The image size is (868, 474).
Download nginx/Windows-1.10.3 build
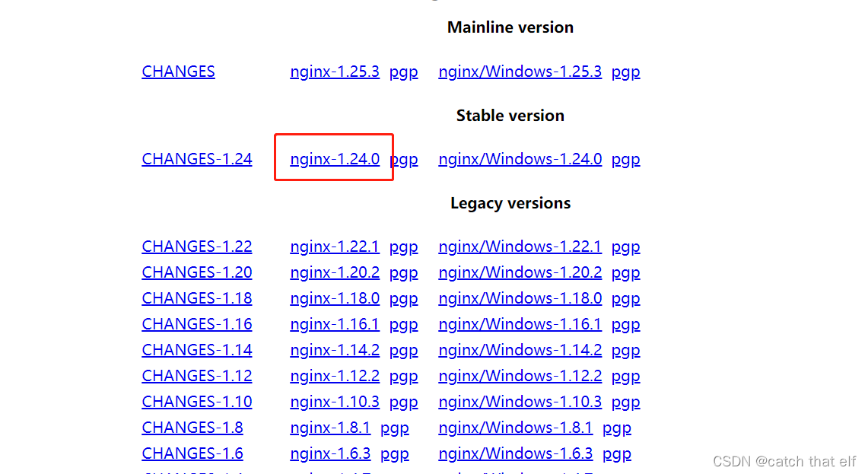[520, 401]
